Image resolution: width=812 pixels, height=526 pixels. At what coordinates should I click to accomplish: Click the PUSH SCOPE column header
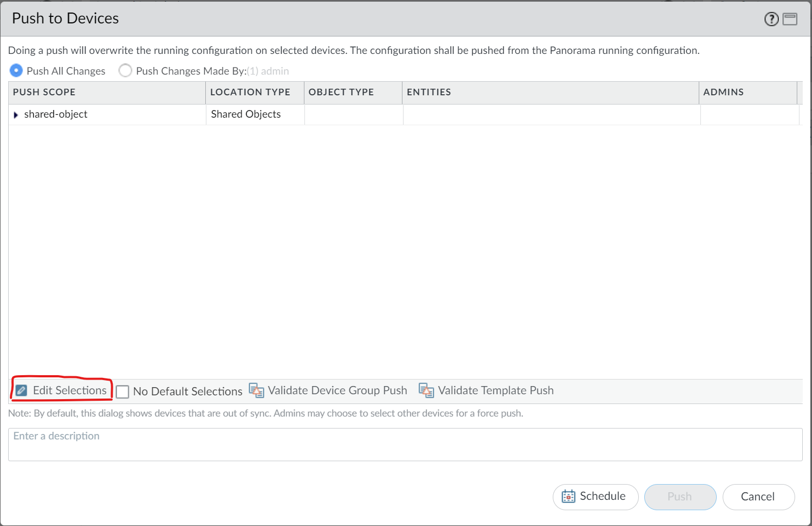tap(107, 93)
